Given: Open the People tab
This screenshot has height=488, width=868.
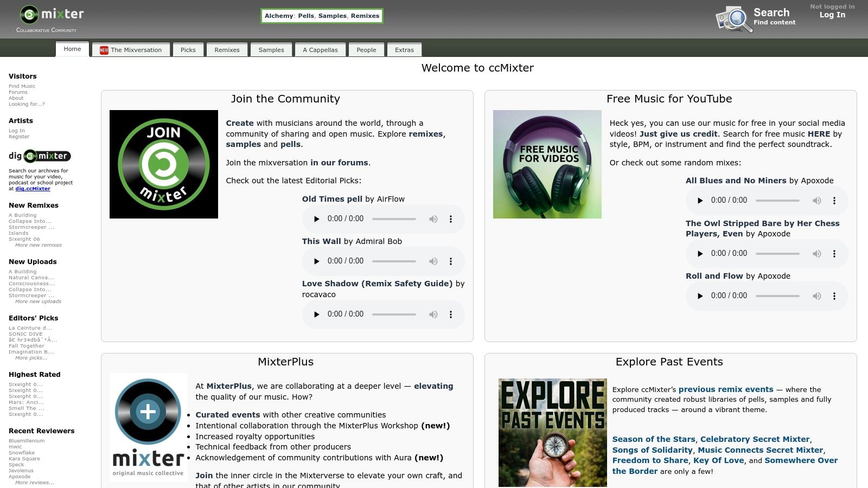Looking at the screenshot, I should point(366,50).
